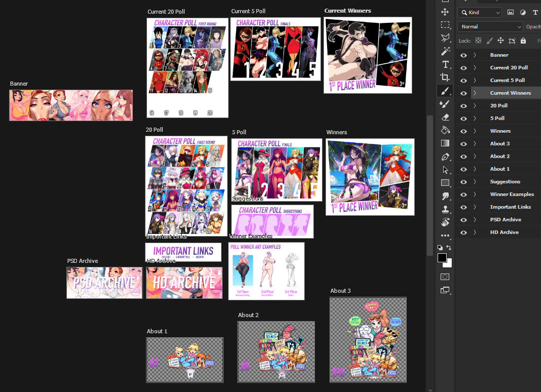Expand the About 2 group
The image size is (541, 392).
[x=475, y=156]
